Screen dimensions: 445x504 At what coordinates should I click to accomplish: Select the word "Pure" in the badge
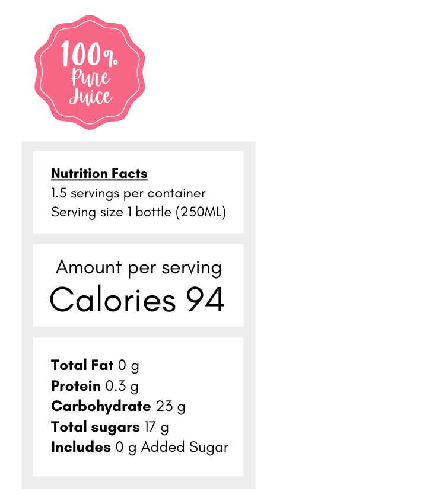pyautogui.click(x=91, y=78)
